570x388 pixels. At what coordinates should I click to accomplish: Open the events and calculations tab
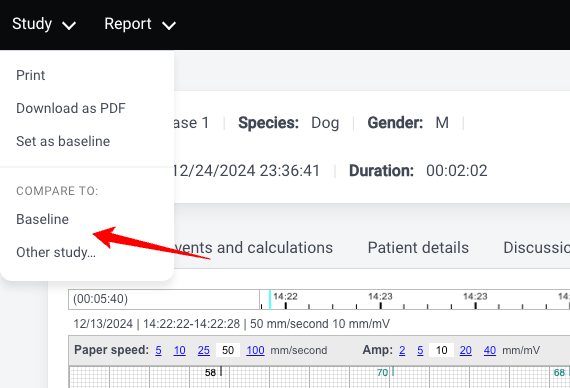tap(253, 248)
